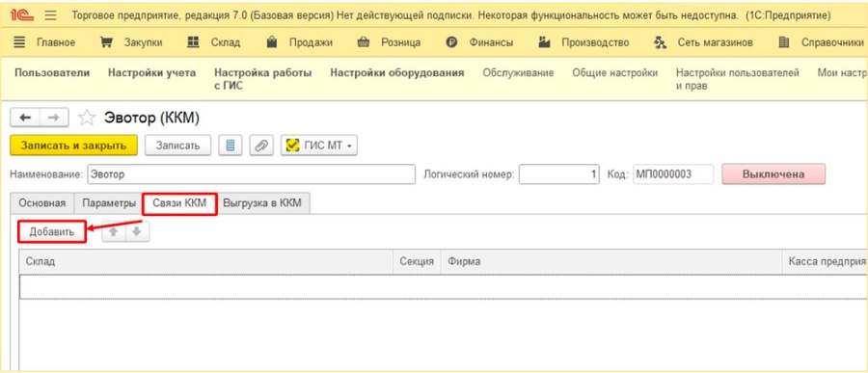Click the ruble coin icon for Финансы
Screen dimensions: 868x373
click(451, 42)
